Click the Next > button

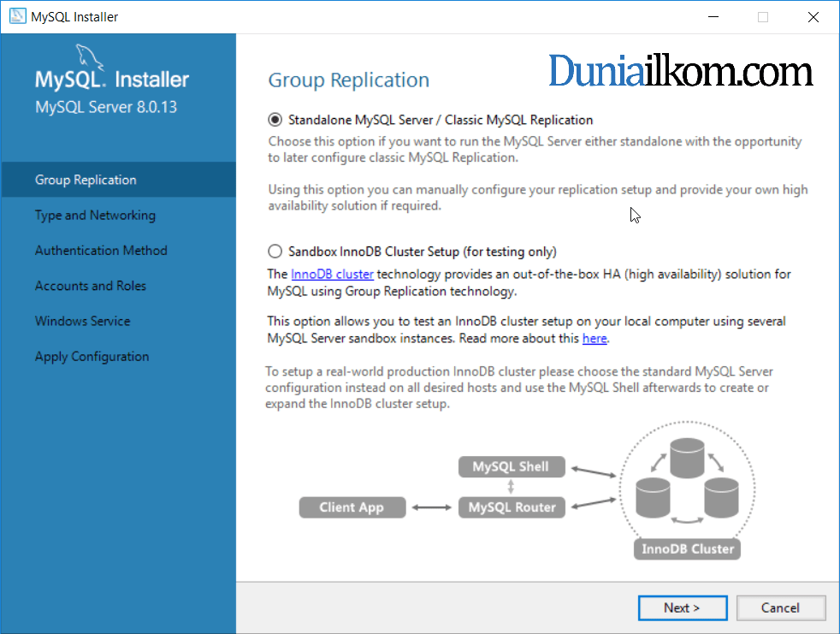683,607
